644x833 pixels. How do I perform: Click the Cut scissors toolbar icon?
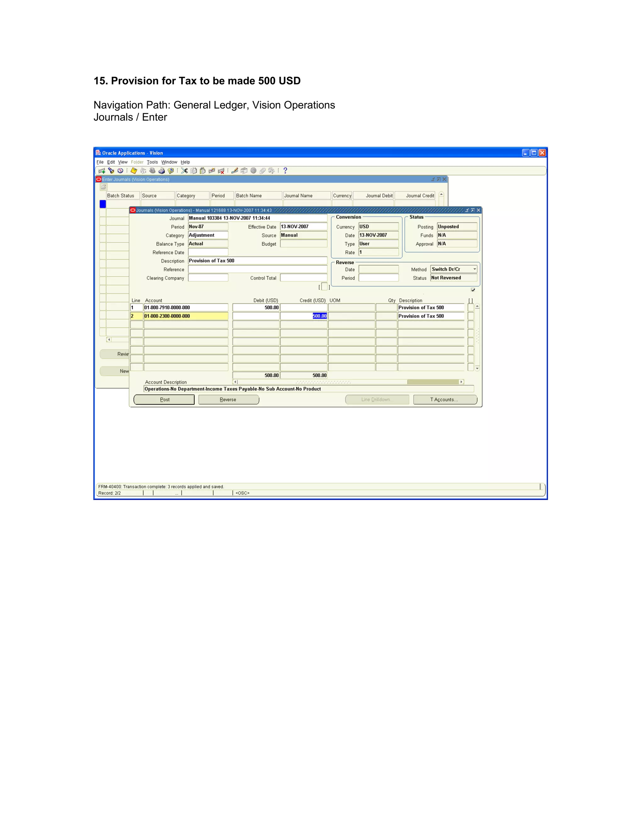tap(184, 171)
